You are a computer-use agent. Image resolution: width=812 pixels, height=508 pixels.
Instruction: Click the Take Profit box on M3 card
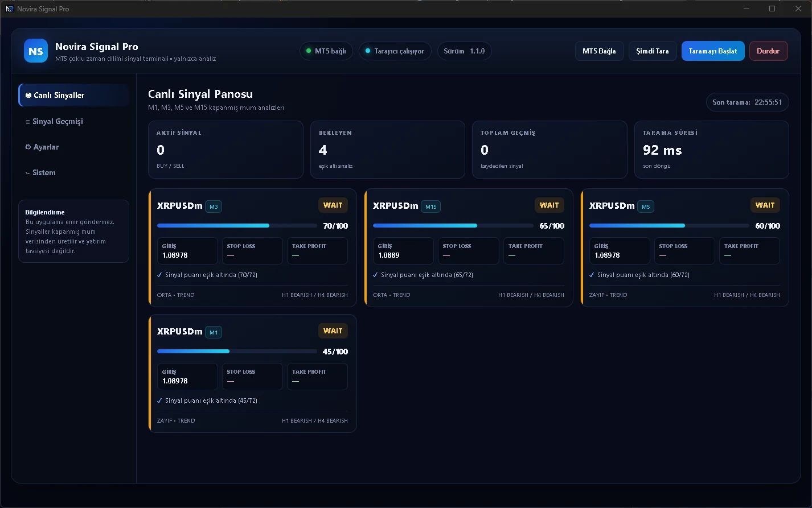[317, 251]
